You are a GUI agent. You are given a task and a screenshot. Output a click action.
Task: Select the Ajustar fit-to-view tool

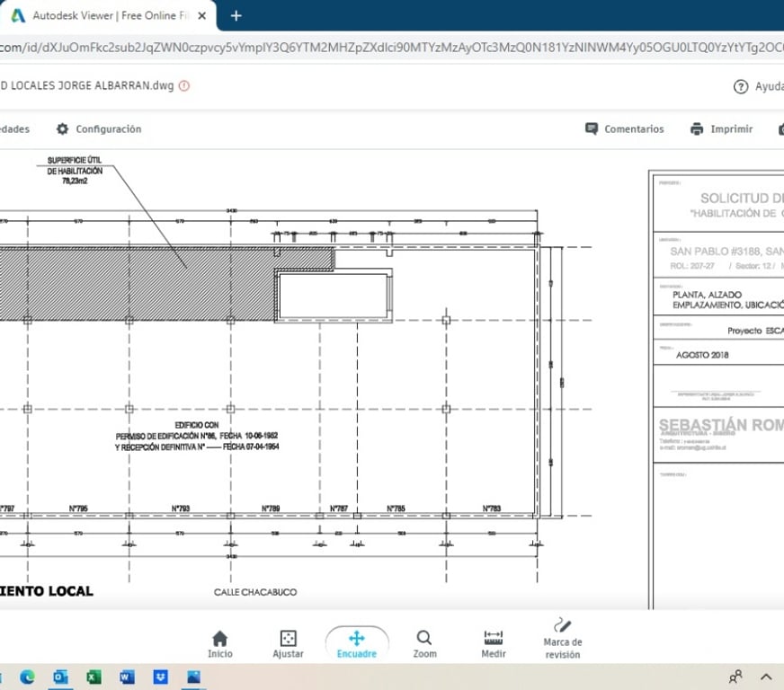point(288,643)
